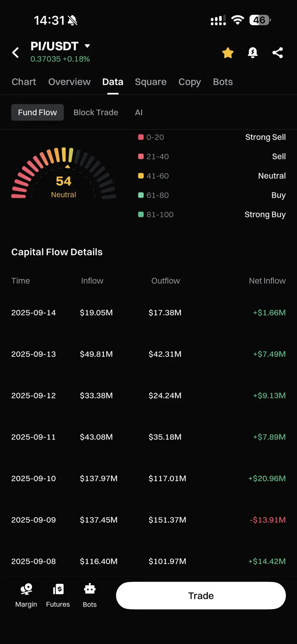Screen dimensions: 297x644
Task: Open the Futures icon
Action: [x=58, y=589]
